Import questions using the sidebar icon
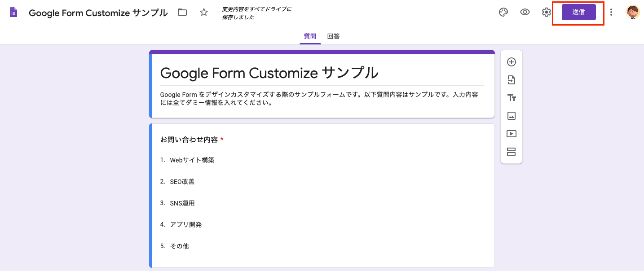The width and height of the screenshot is (644, 271). coord(511,80)
